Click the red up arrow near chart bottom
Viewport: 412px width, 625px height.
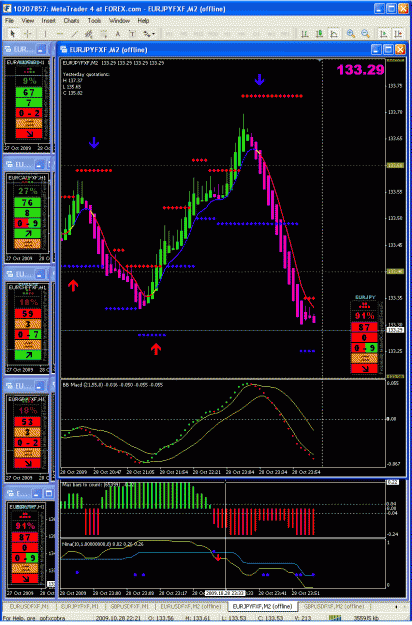pos(156,349)
